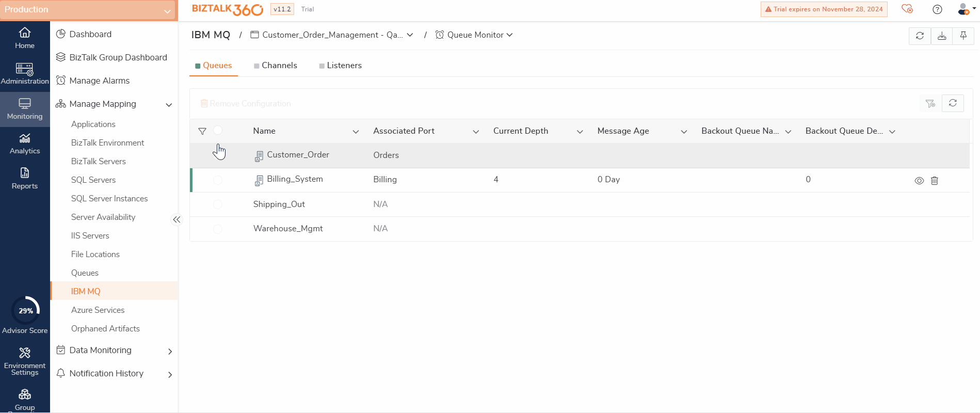This screenshot has height=413, width=980.
Task: Click the Warehouse_Mgmt queue name
Action: click(288, 229)
